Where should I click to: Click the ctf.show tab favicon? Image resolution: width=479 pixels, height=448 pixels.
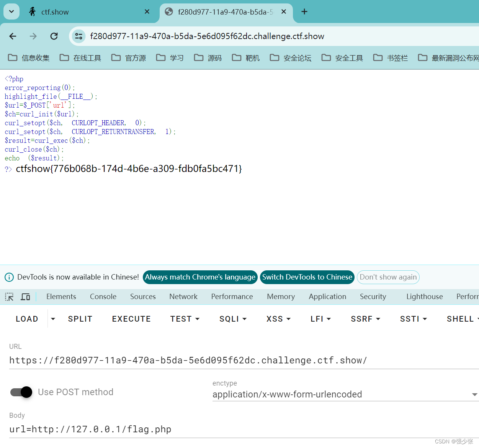pos(33,12)
